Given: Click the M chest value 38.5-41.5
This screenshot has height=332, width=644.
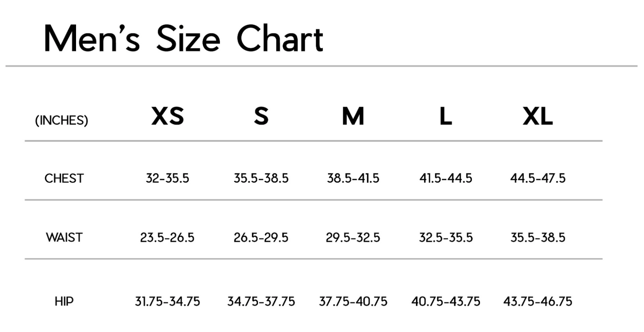Looking at the screenshot, I should tap(353, 178).
